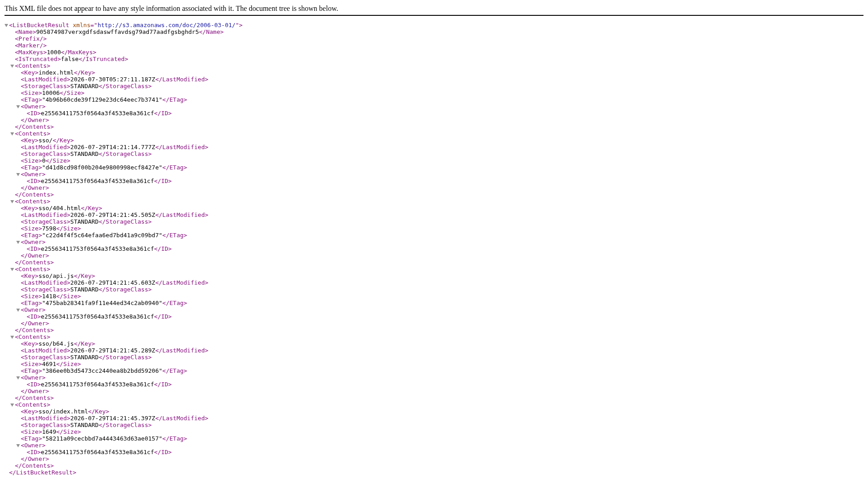The image size is (868, 488).
Task: Collapse Owner node under sso/b64.js
Action: click(x=18, y=378)
